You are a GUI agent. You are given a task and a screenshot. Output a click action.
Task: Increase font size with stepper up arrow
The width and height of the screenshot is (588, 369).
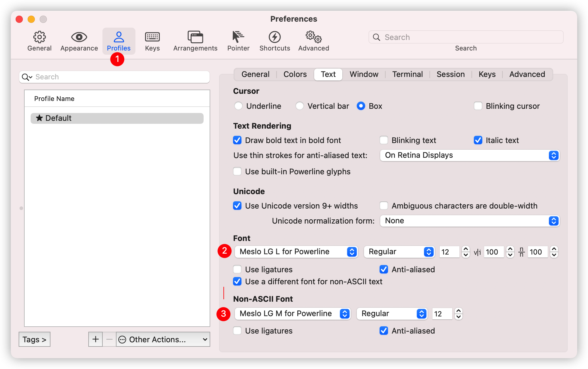coord(465,249)
